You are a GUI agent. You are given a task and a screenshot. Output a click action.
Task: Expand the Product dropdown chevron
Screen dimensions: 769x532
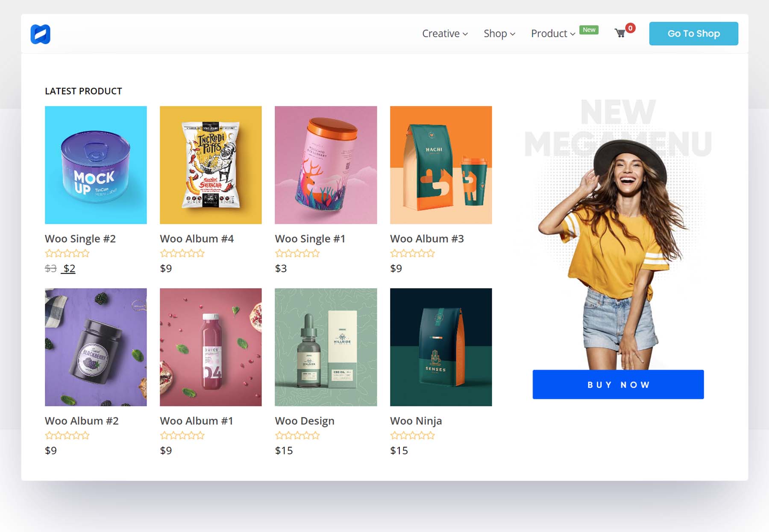572,34
